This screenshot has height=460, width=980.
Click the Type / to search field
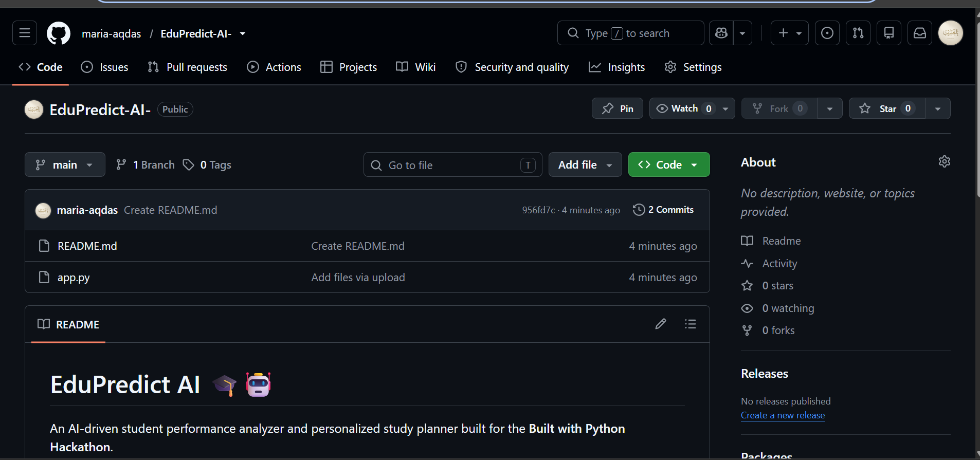pos(631,33)
